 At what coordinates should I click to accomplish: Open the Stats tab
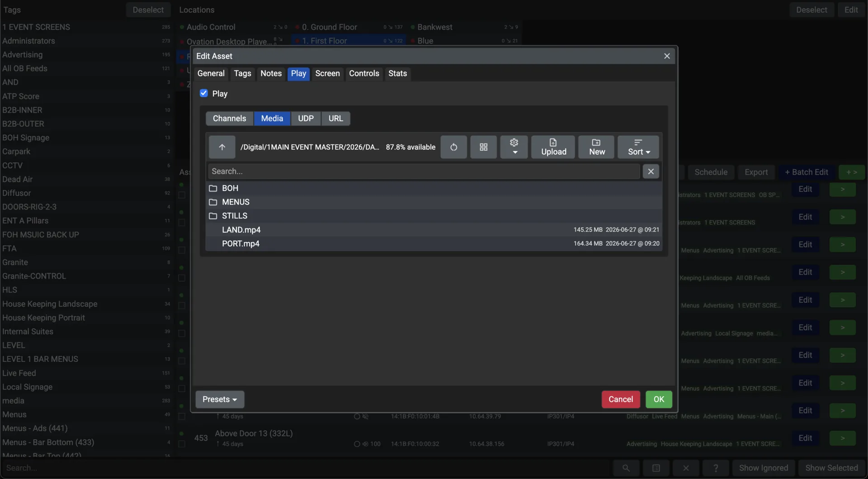(397, 74)
